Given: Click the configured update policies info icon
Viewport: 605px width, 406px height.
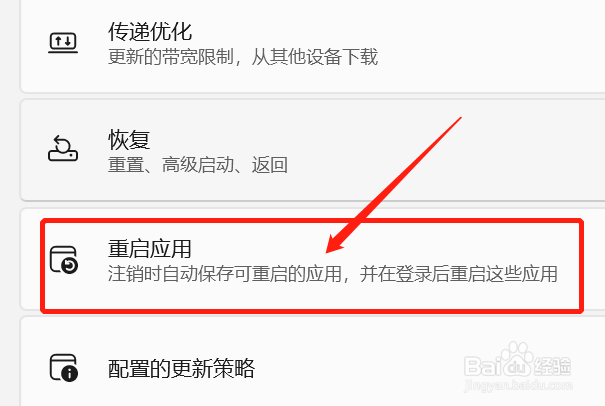Looking at the screenshot, I should 64,368.
